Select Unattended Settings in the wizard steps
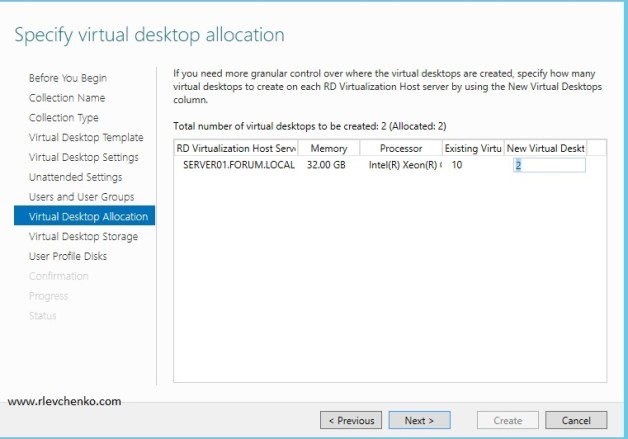 (76, 177)
